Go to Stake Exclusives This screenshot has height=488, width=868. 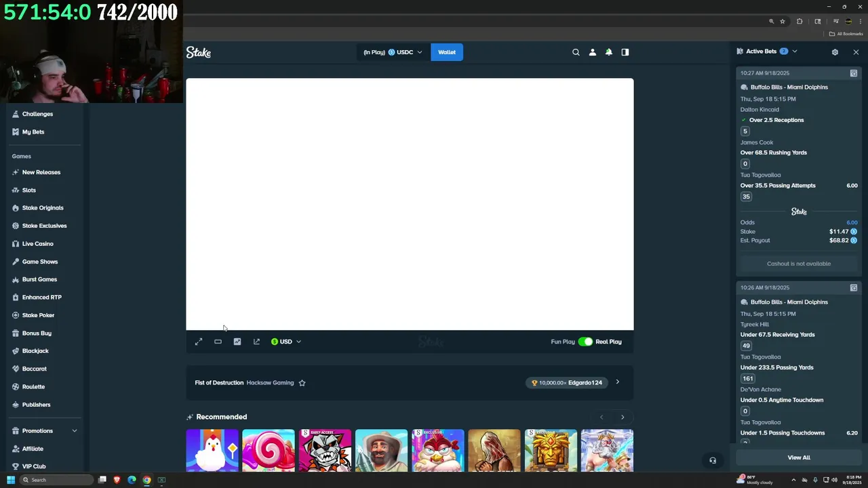[x=44, y=226]
